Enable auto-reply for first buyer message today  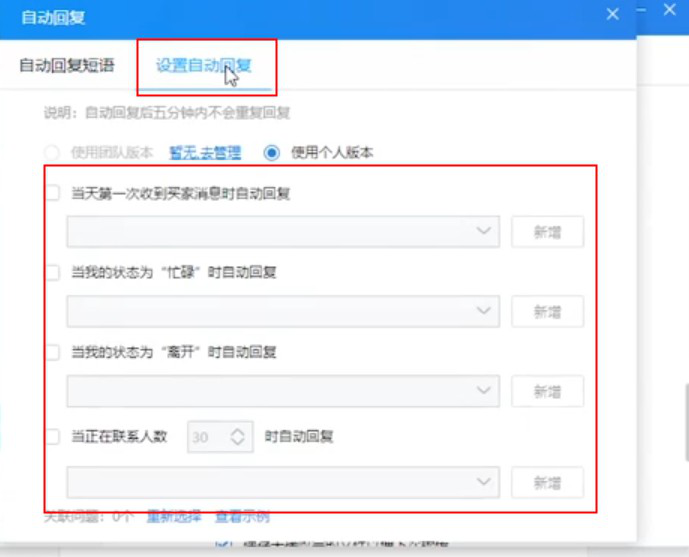[53, 193]
